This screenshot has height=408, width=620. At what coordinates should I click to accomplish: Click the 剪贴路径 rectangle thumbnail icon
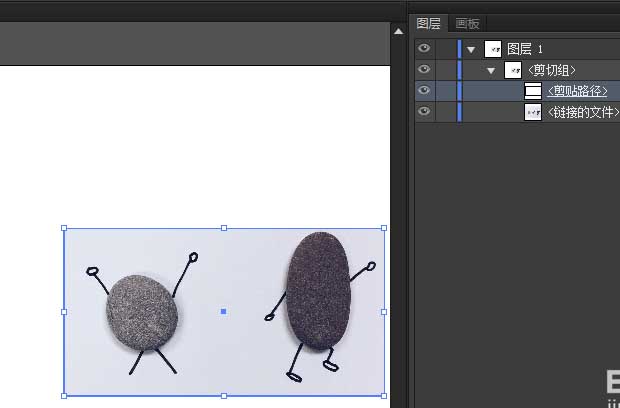point(533,91)
